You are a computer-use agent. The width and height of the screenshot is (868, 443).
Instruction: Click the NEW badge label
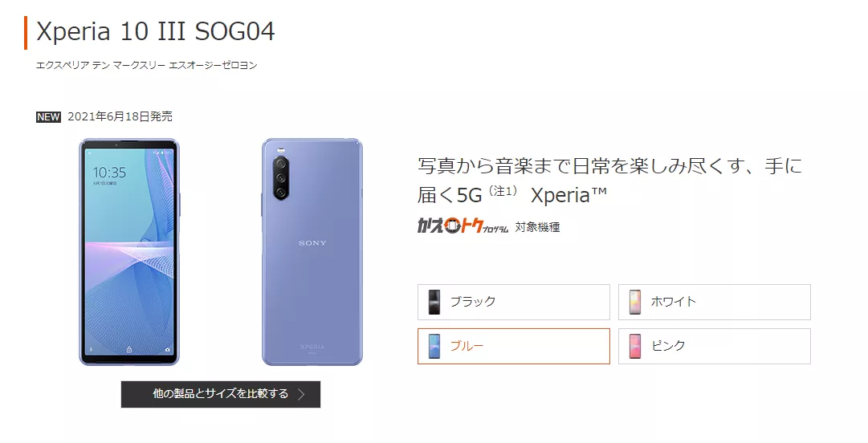tap(48, 116)
